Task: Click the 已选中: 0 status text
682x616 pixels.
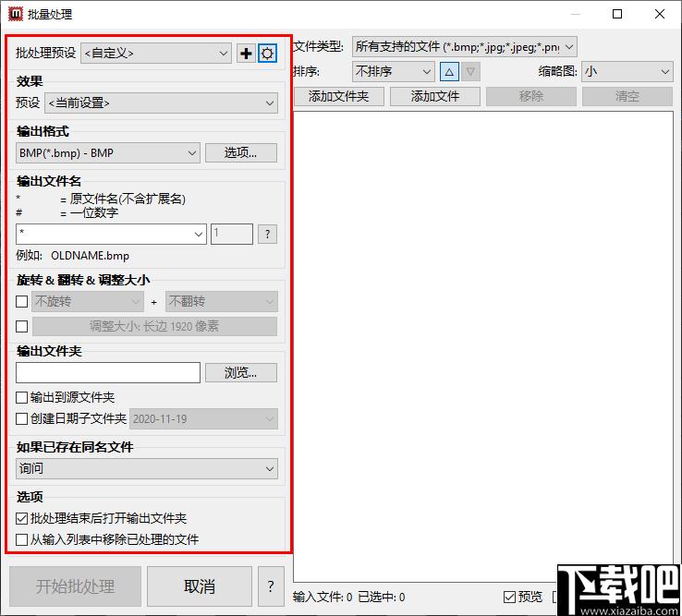Action: (x=382, y=598)
